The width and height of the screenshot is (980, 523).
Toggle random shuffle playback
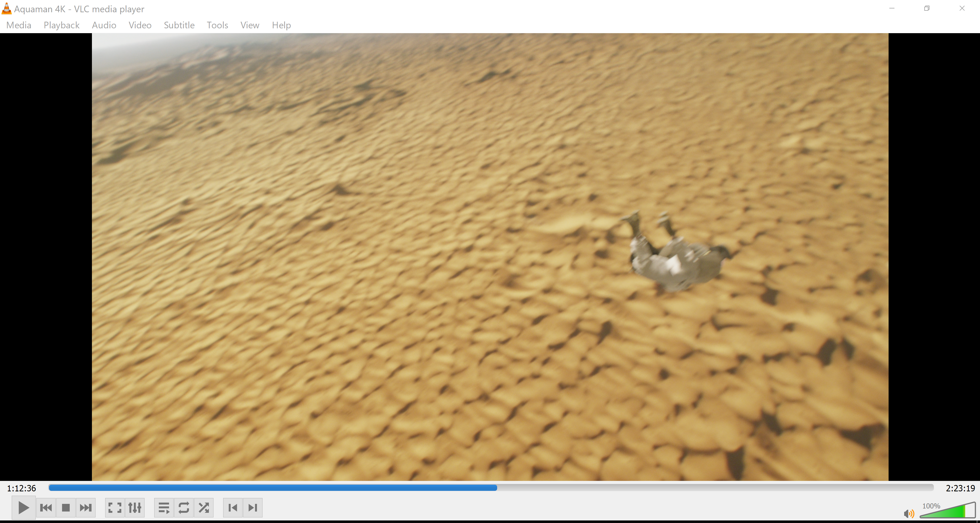coord(204,507)
